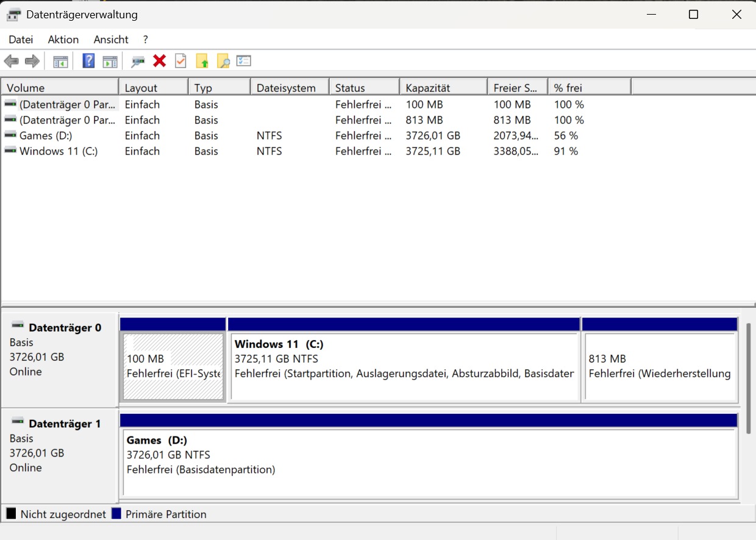Open the Aktion menu
756x540 pixels.
[x=63, y=40]
